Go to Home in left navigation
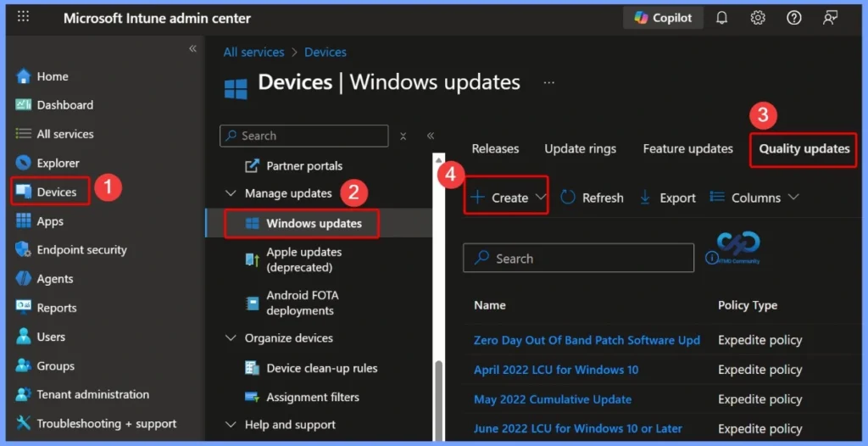 (42, 76)
